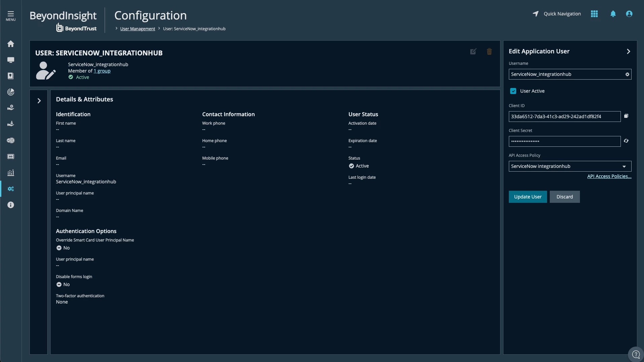Click the Active status in the user header
This screenshot has width=644, height=362.
click(x=79, y=77)
